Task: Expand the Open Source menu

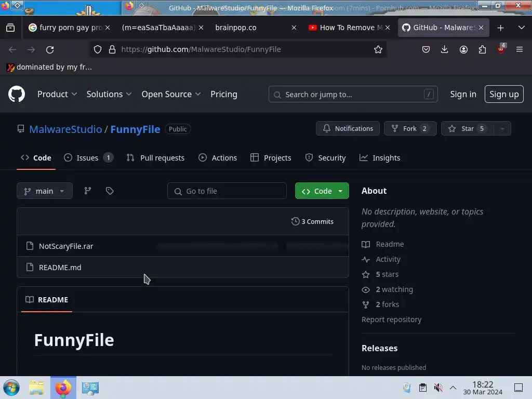Action: coord(171,95)
